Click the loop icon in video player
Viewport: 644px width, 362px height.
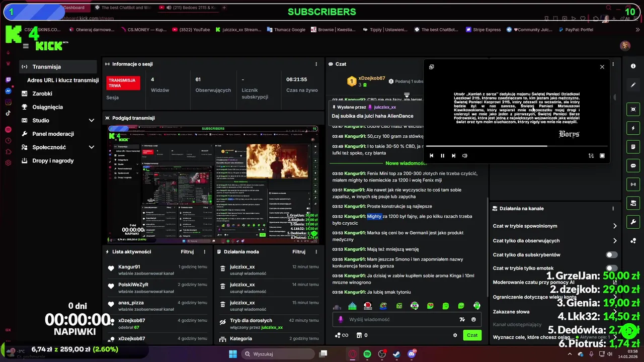point(591,156)
